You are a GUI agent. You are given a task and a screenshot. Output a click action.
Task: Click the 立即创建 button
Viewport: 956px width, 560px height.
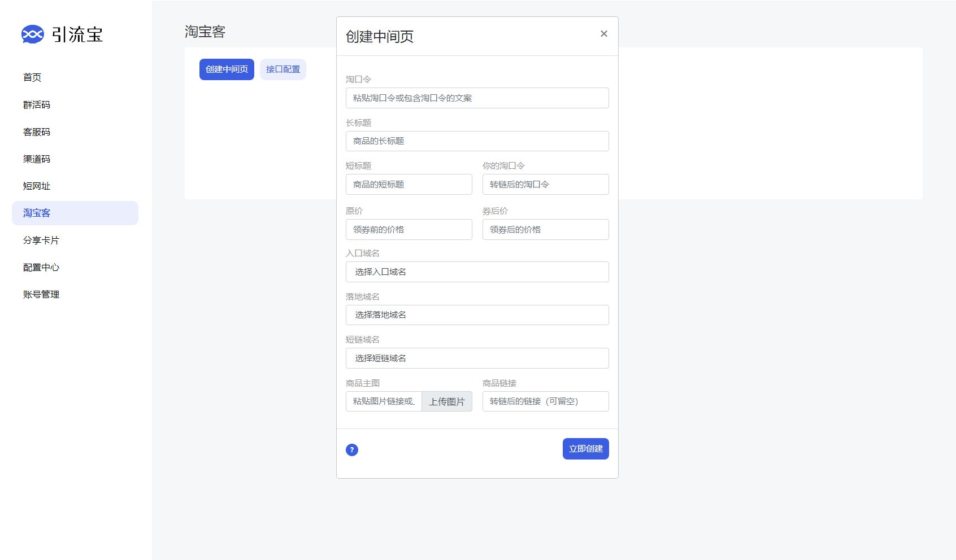pyautogui.click(x=586, y=449)
